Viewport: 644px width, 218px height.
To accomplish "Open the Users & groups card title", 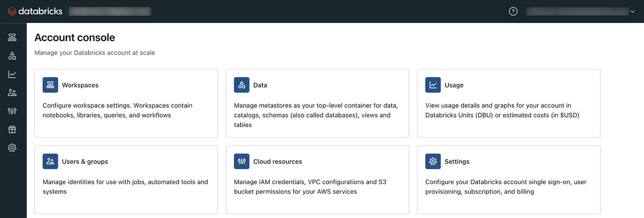I will tap(85, 161).
